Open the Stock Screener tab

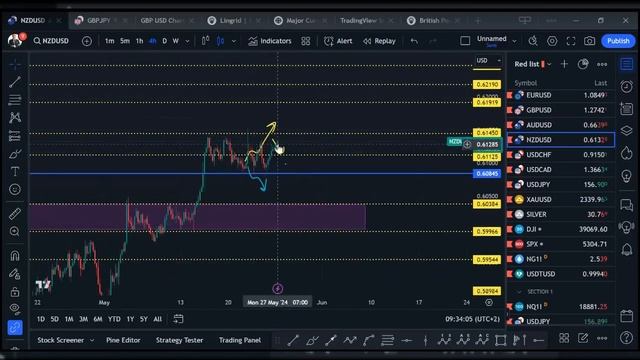60,340
